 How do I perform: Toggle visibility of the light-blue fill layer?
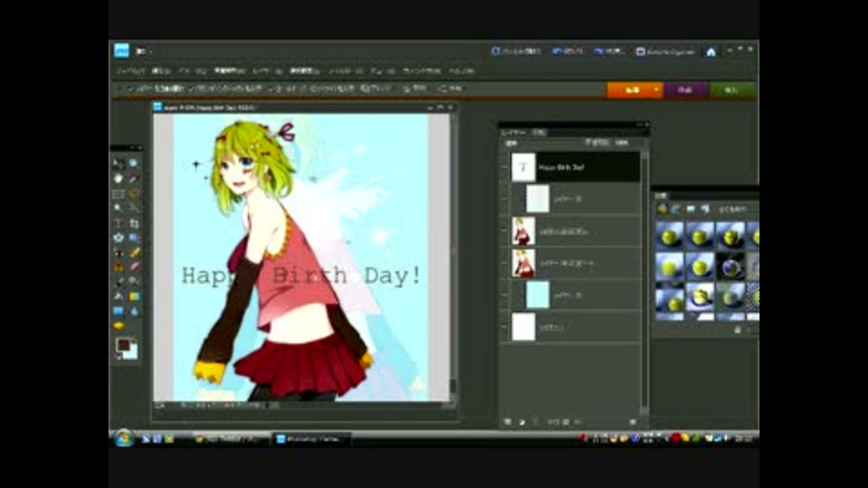coord(505,295)
